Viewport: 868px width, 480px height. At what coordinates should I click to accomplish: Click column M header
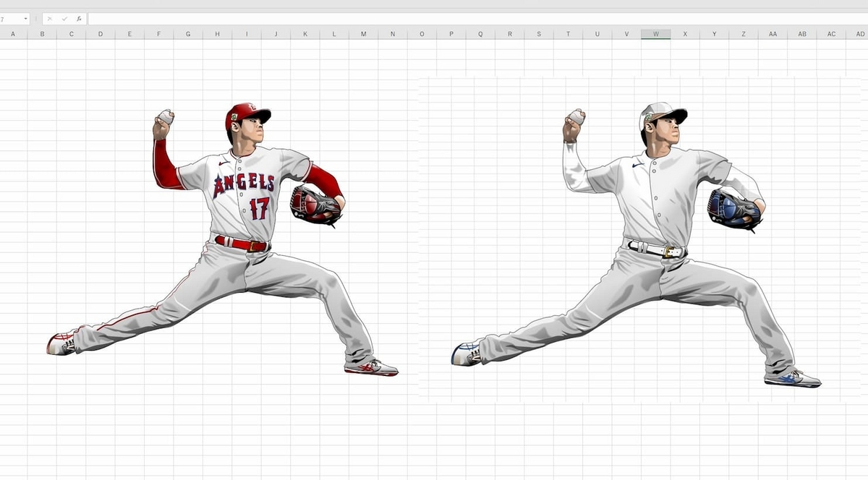[x=364, y=33]
